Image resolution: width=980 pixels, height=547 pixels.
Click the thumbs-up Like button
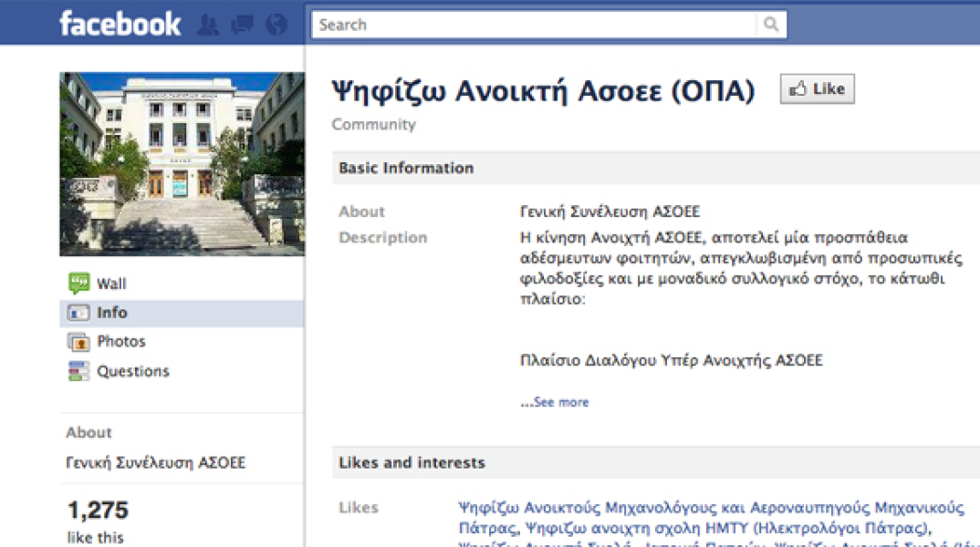tap(817, 89)
